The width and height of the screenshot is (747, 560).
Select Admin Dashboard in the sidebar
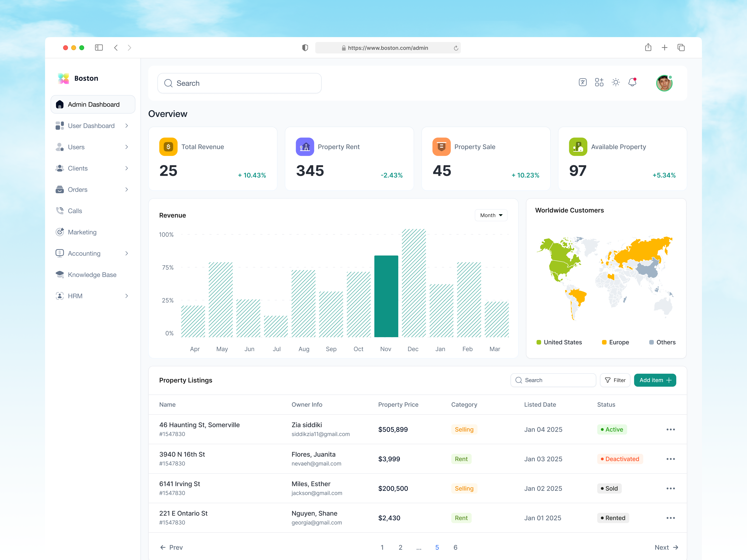[93, 104]
